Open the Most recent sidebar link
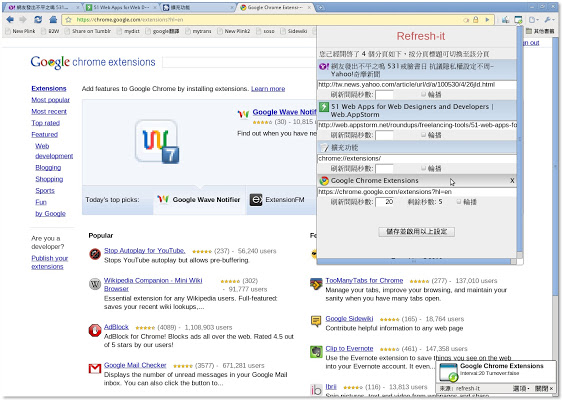The image size is (562, 400). 49,111
